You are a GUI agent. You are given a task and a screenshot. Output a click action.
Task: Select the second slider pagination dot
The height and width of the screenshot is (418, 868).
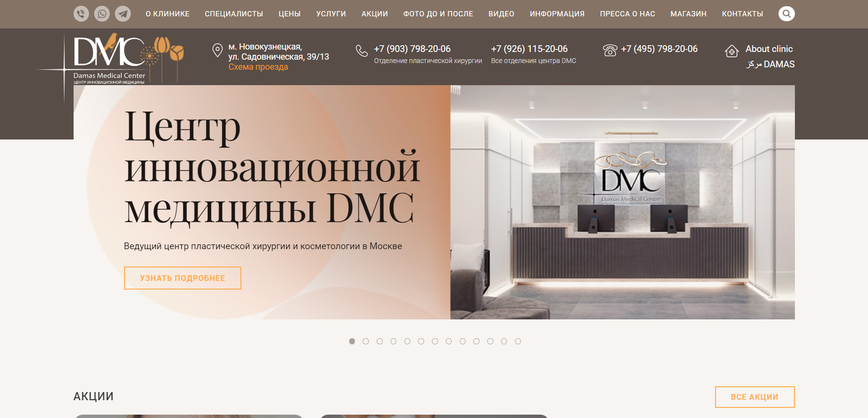tap(366, 341)
